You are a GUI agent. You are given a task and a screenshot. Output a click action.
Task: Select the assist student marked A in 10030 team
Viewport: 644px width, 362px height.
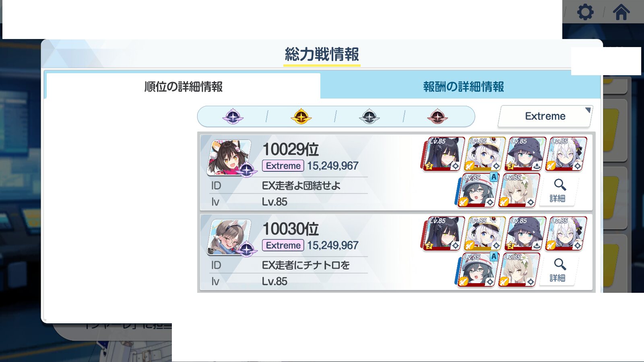pos(478,270)
